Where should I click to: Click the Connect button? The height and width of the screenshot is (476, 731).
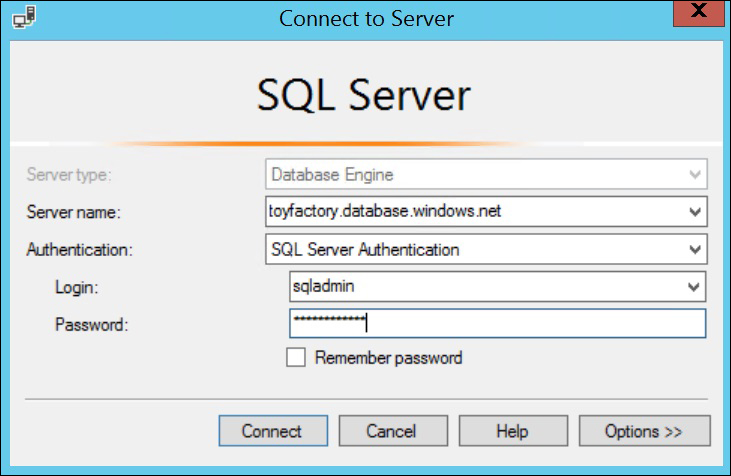[273, 431]
